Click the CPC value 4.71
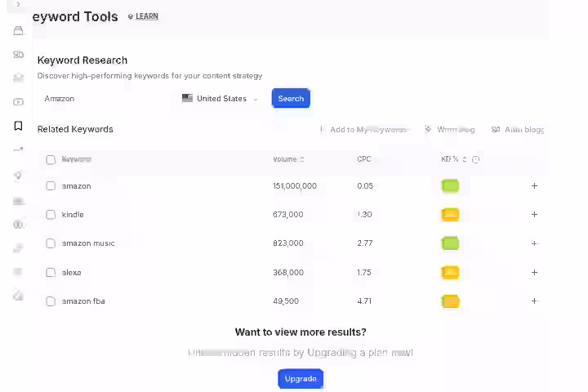588x392 pixels. point(364,301)
